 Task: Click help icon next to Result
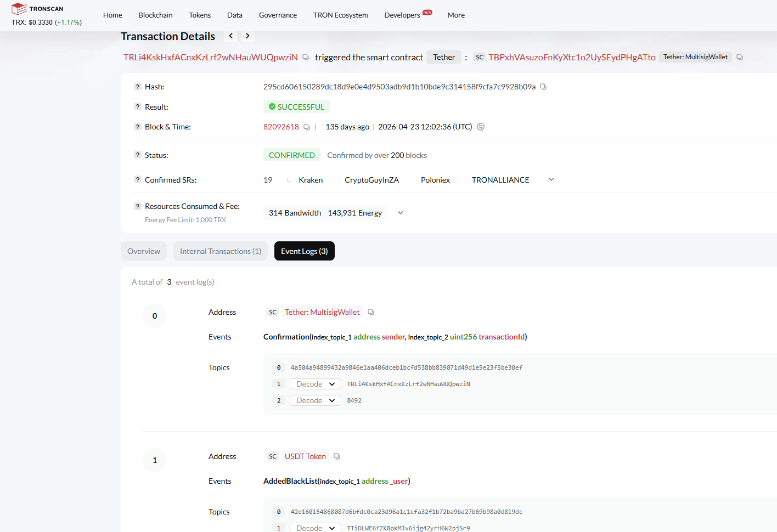coord(138,106)
